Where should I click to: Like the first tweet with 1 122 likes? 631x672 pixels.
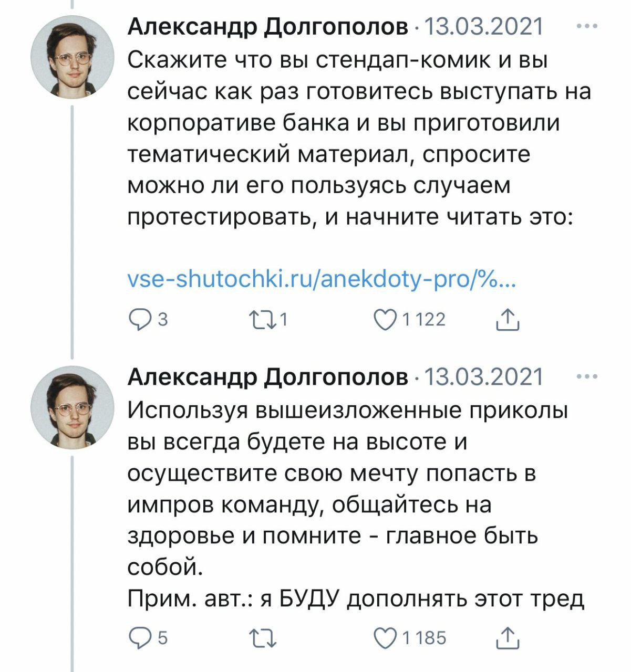[385, 320]
